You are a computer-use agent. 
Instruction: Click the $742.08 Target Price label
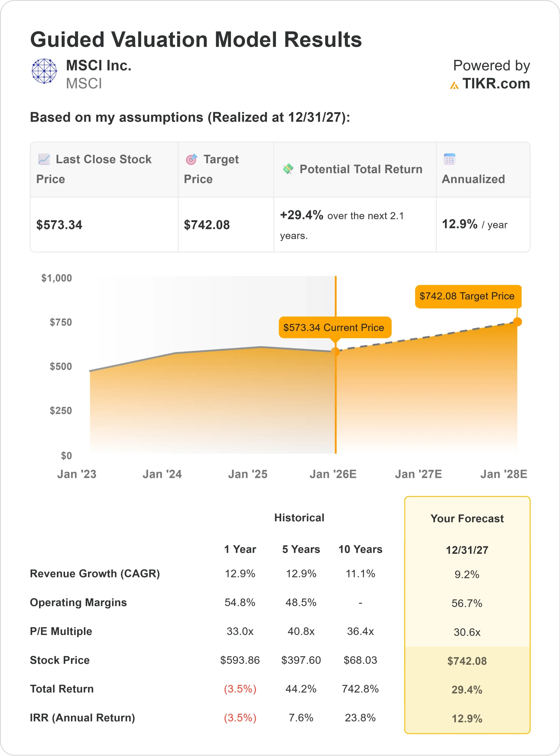click(468, 296)
